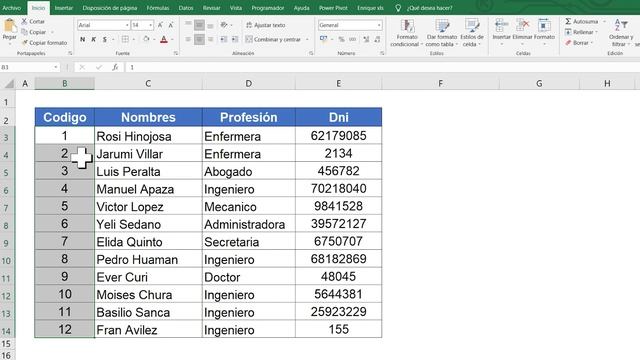
Task: Increase decimal places
Action: [366, 39]
